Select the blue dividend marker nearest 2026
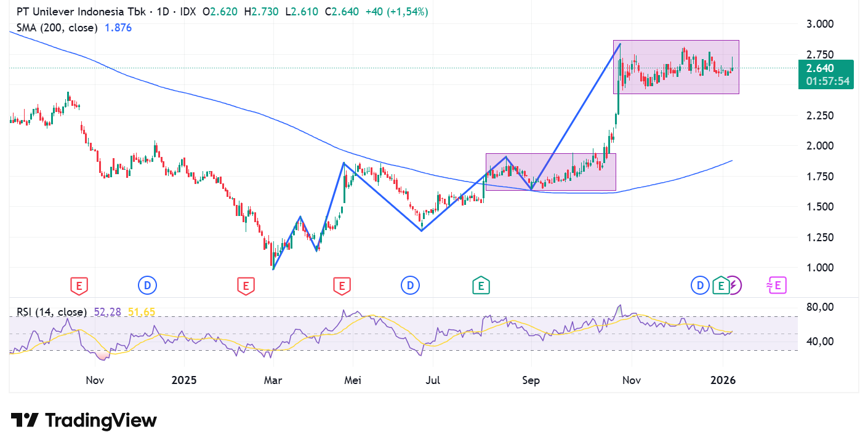Viewport: 868px width, 448px height. coord(700,285)
